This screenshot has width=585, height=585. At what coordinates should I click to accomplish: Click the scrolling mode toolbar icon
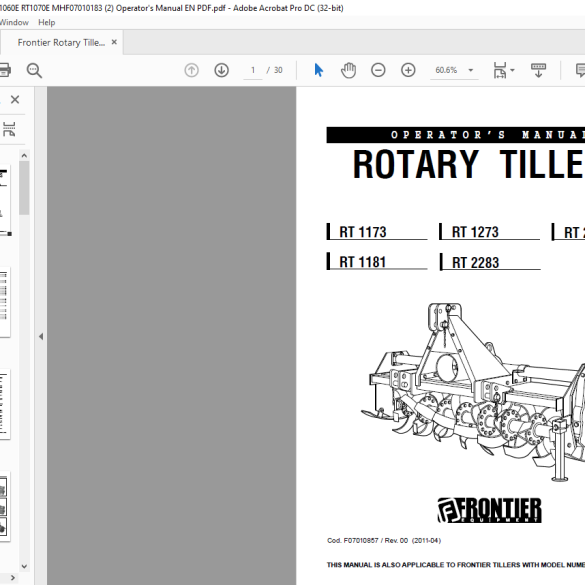(538, 70)
